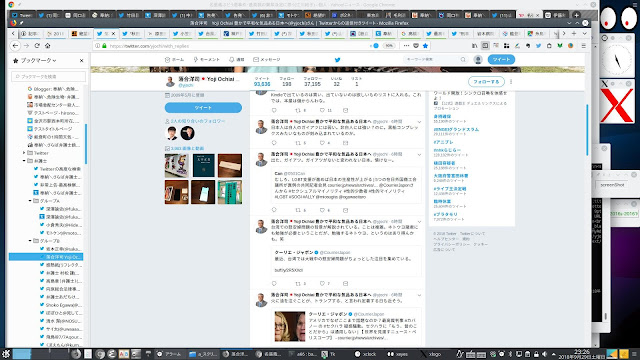The image size is (640, 360).
Task: Open the profile more options dots
Action: point(511,82)
